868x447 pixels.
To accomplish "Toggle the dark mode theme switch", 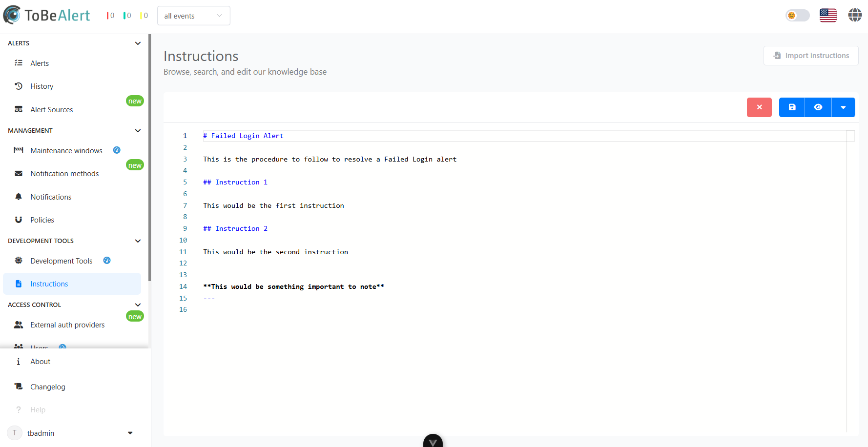I will click(797, 16).
